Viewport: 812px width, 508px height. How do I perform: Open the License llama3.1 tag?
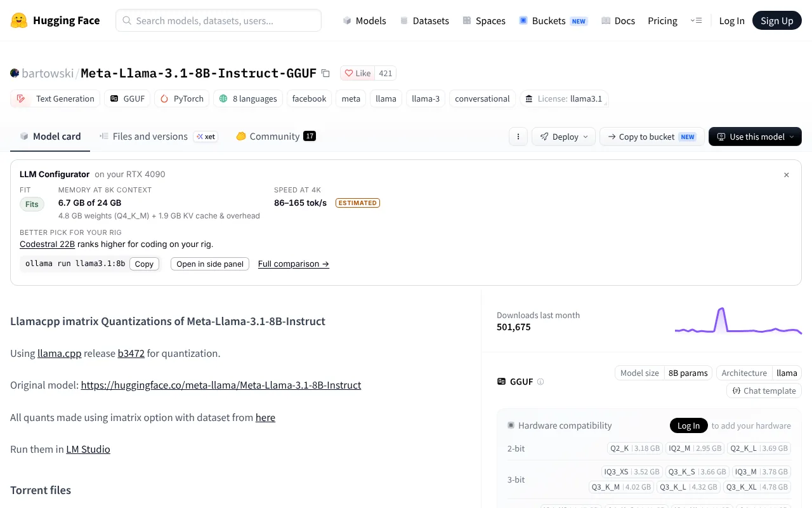tap(564, 98)
